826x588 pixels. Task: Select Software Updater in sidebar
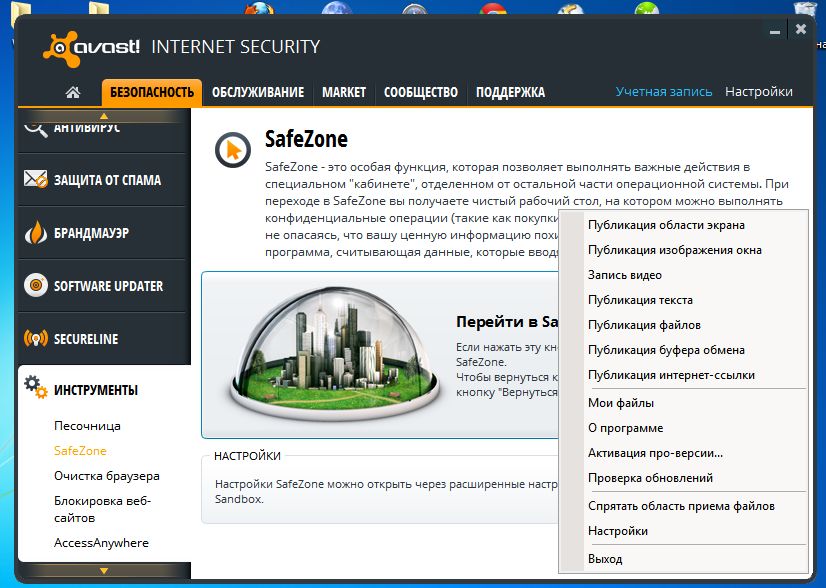point(104,286)
